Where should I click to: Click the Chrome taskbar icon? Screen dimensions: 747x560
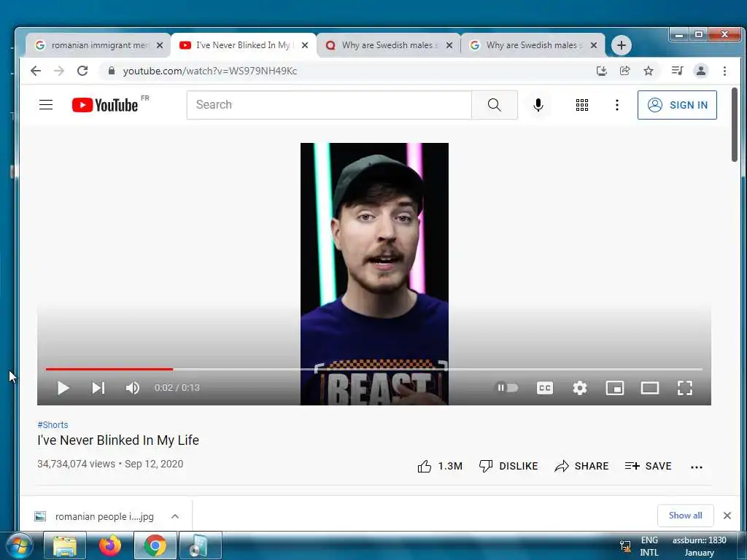155,545
